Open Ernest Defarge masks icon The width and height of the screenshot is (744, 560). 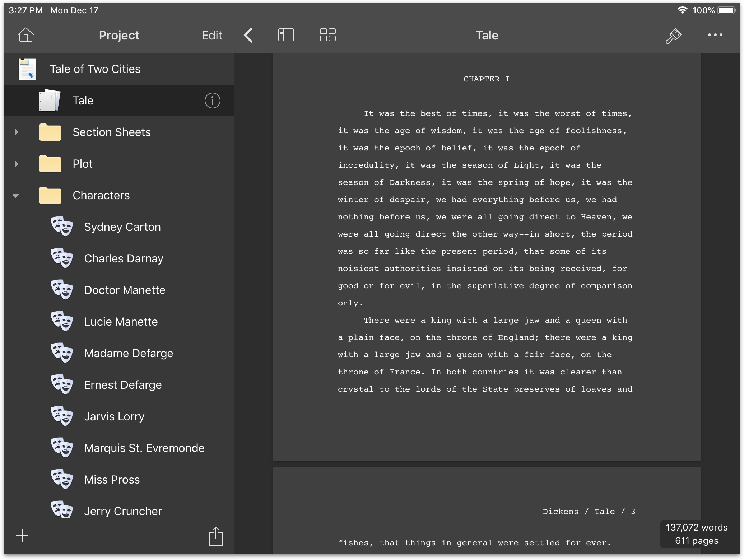[62, 384]
